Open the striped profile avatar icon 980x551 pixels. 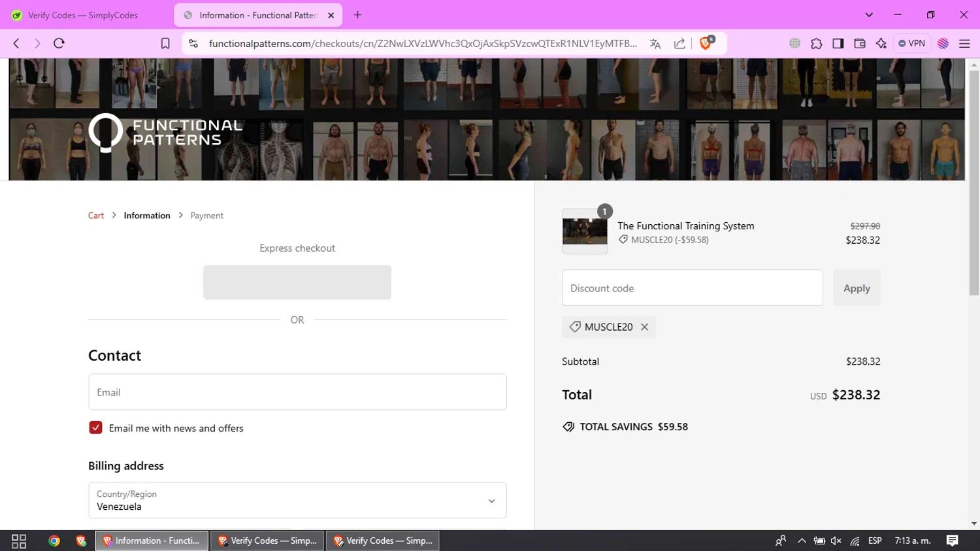943,43
